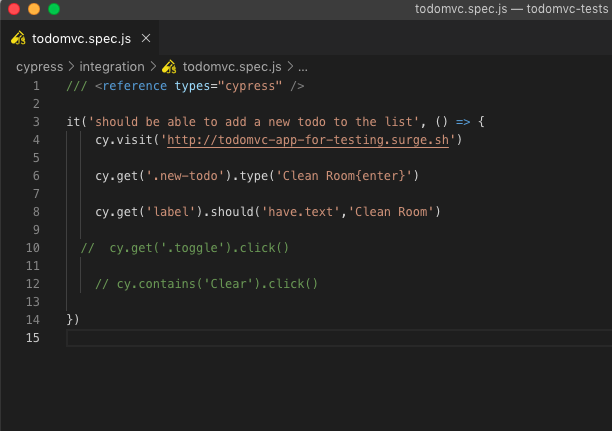Click the breadcrumb file icon before todomvc.spec.js
612x431 pixels.
click(x=169, y=67)
